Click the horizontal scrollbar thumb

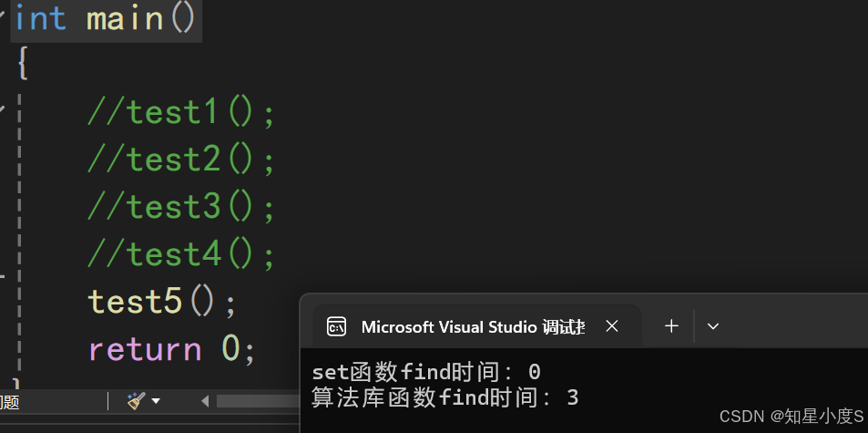[x=257, y=401]
